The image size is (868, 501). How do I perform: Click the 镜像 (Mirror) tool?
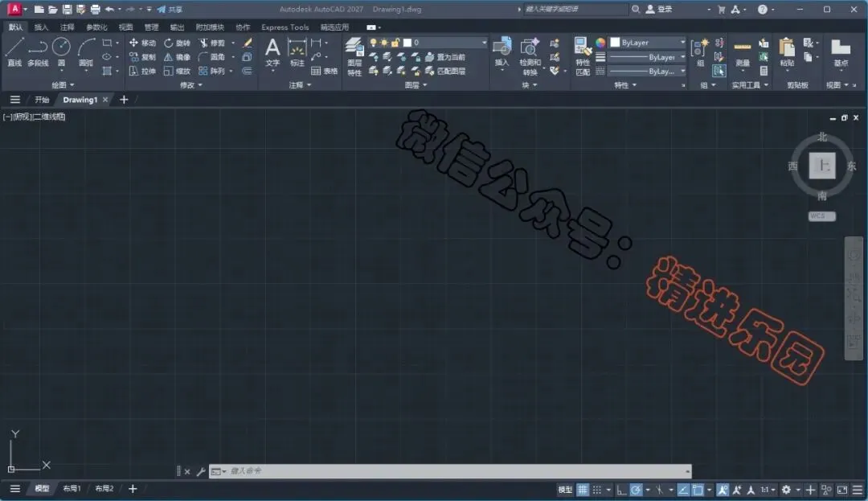pyautogui.click(x=177, y=57)
